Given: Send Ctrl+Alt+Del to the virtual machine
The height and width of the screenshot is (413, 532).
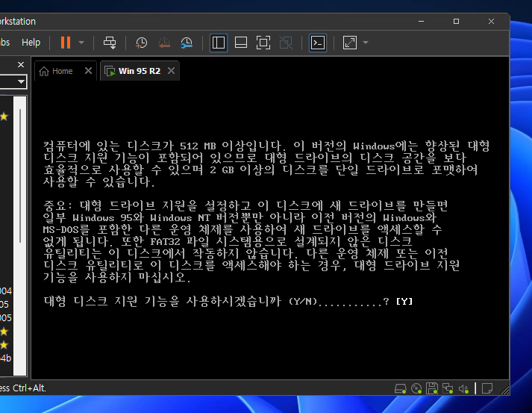Looking at the screenshot, I should pos(110,43).
